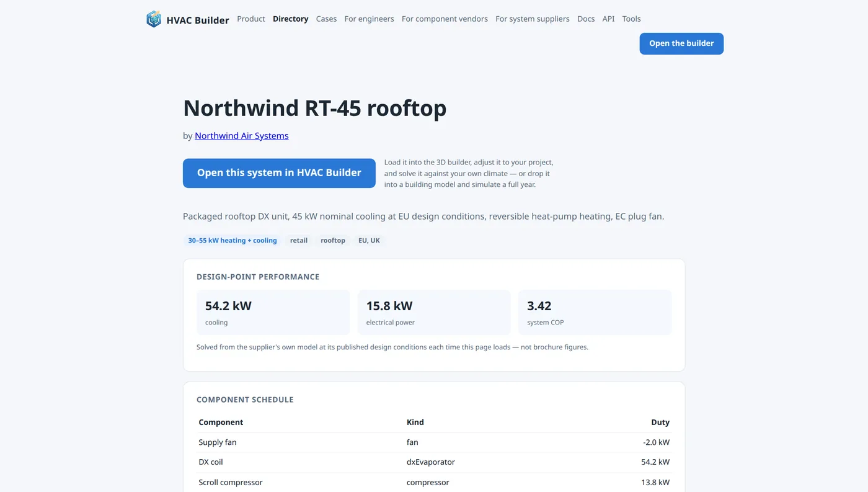This screenshot has width=868, height=492.
Task: Select the rooftop tag
Action: [x=333, y=240]
